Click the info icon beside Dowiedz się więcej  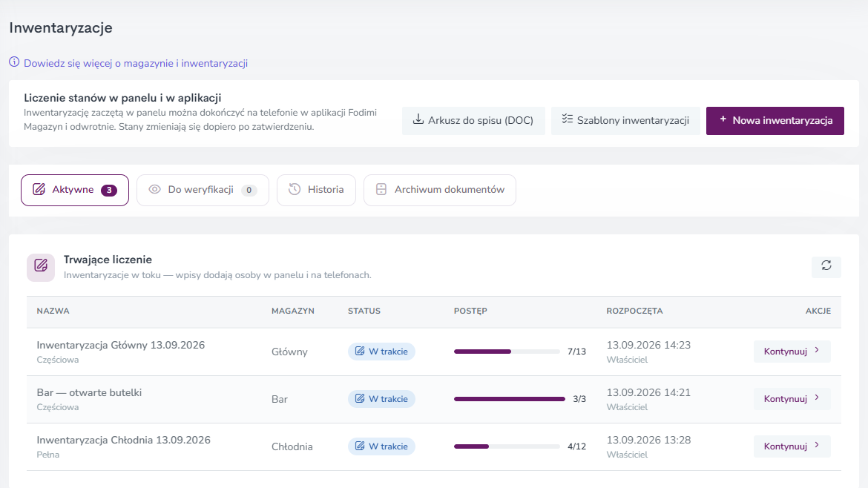coord(14,62)
